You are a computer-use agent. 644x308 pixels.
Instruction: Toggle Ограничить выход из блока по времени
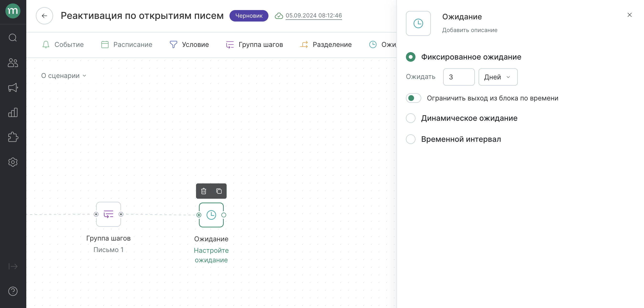(413, 98)
